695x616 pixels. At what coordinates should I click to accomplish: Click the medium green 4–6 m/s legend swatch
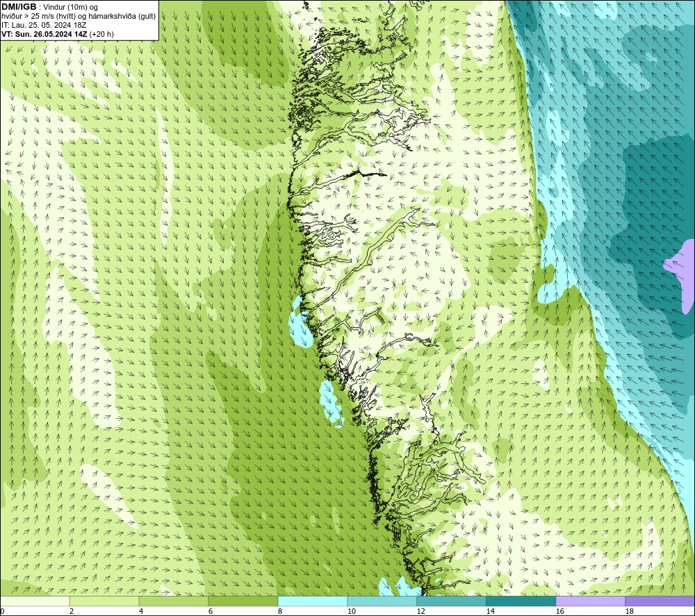click(174, 601)
